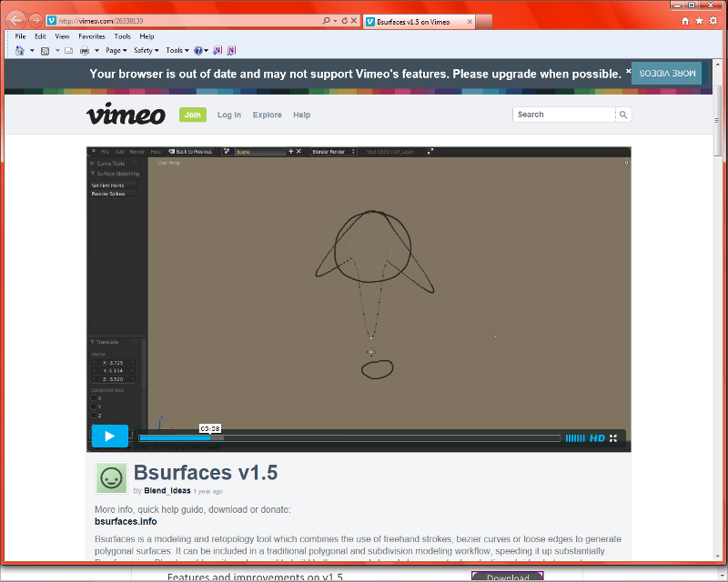This screenshot has height=582, width=728.
Task: Click the Vimeo Search input field
Action: 564,115
